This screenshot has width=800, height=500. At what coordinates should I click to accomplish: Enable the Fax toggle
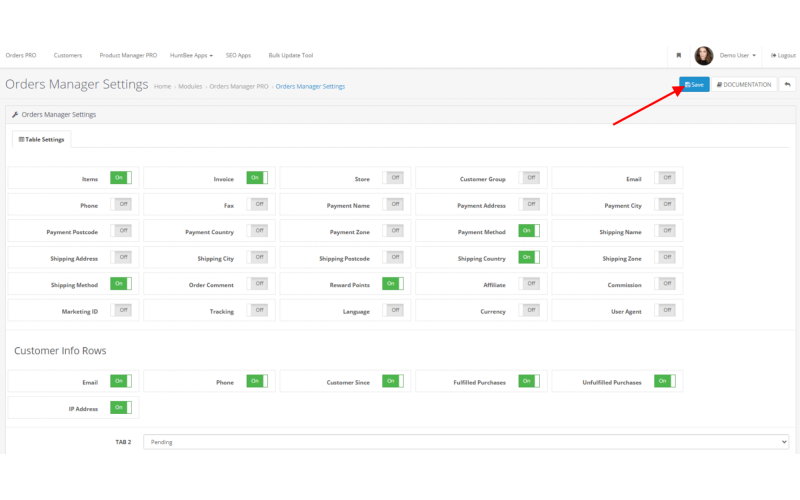coord(257,204)
